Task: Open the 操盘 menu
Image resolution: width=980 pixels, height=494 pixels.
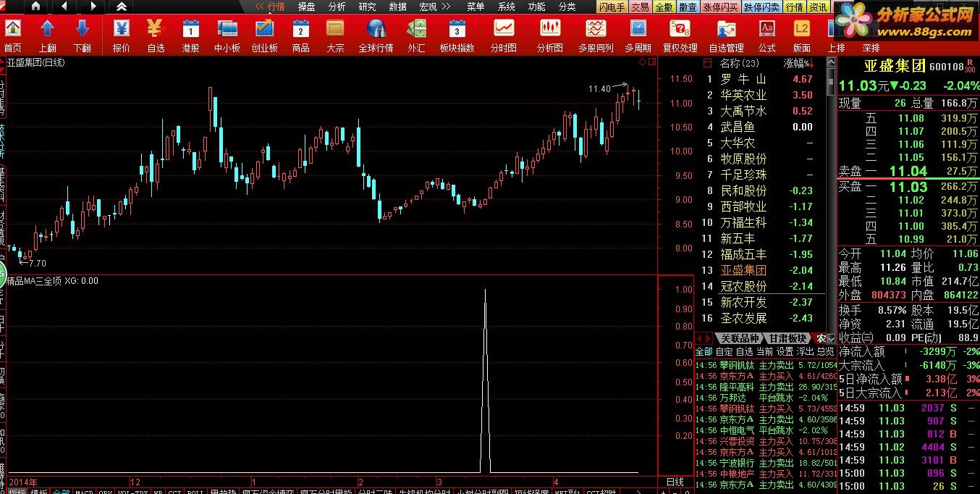Action: point(306,7)
